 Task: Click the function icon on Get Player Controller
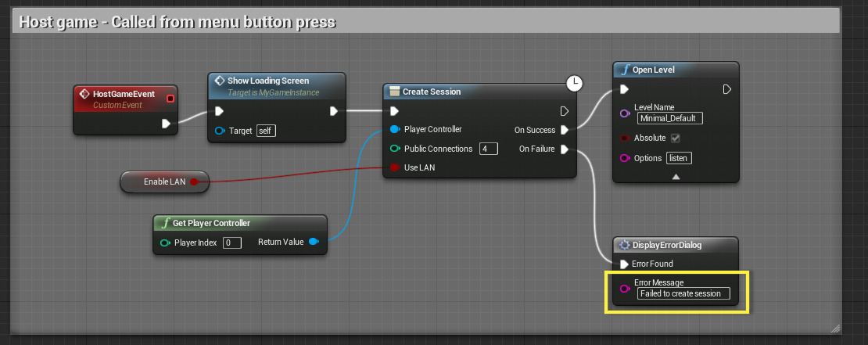(x=165, y=223)
